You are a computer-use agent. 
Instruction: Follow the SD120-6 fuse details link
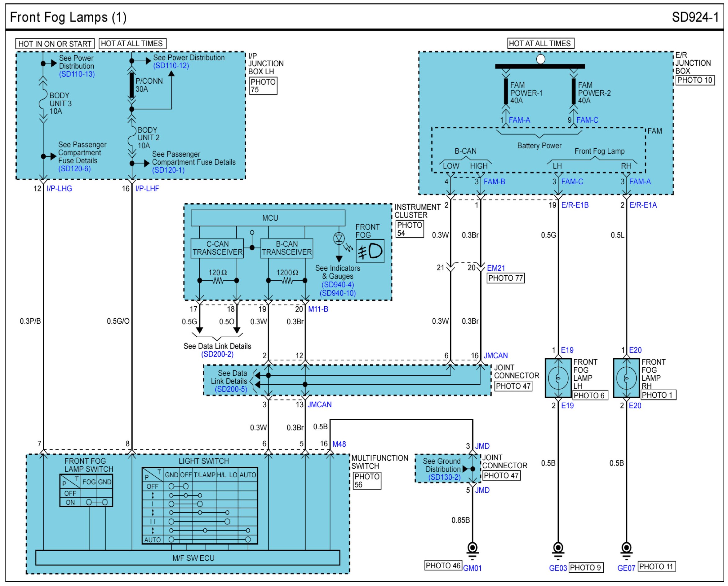(x=74, y=168)
